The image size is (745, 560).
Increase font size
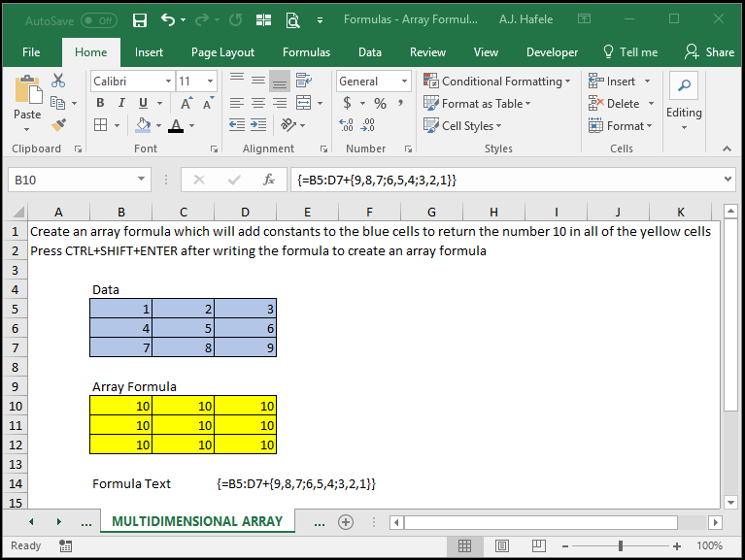(x=186, y=103)
